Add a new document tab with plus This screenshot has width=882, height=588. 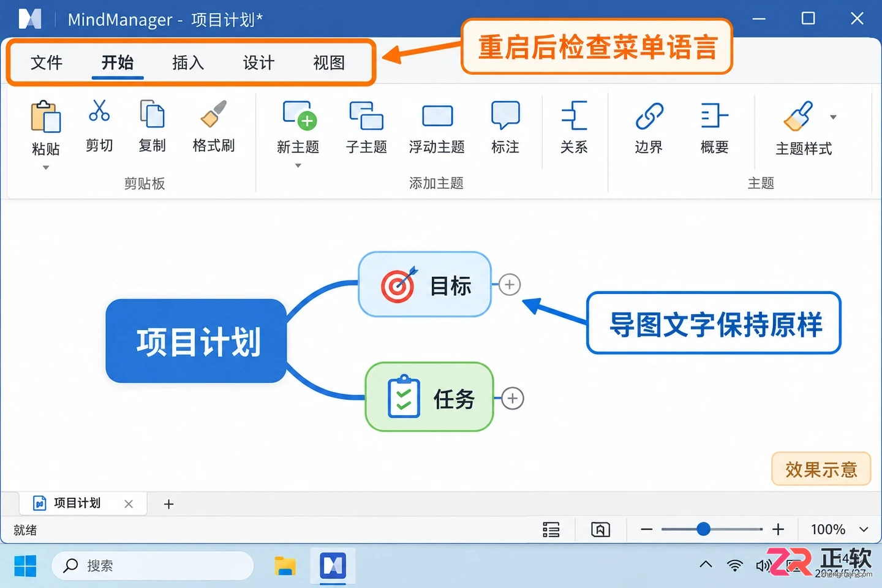click(x=169, y=504)
